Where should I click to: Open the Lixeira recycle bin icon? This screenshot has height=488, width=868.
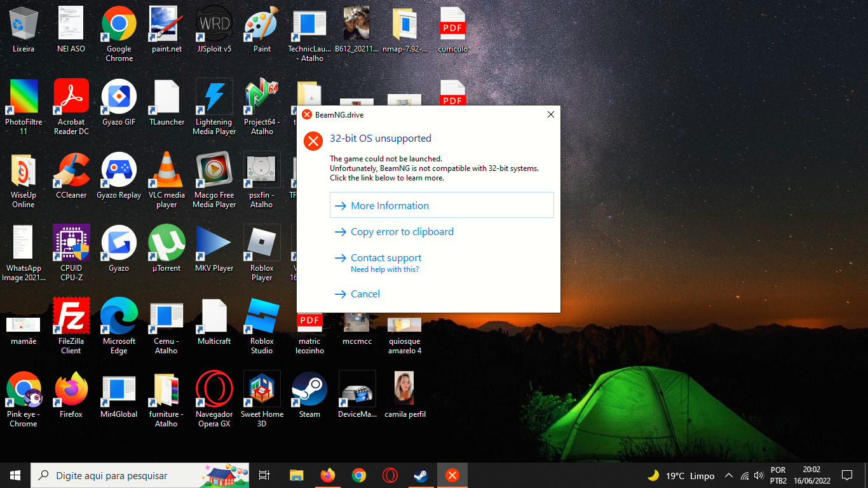pyautogui.click(x=24, y=24)
